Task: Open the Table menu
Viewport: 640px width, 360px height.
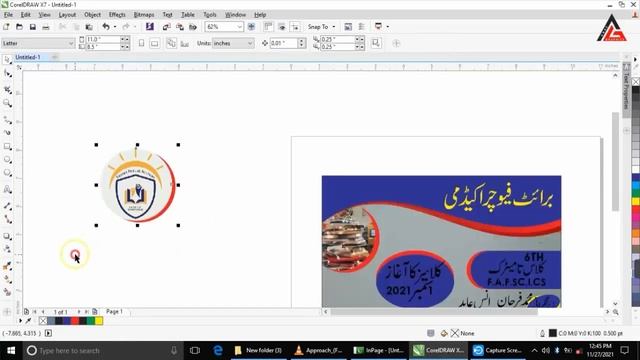Action: click(188, 15)
